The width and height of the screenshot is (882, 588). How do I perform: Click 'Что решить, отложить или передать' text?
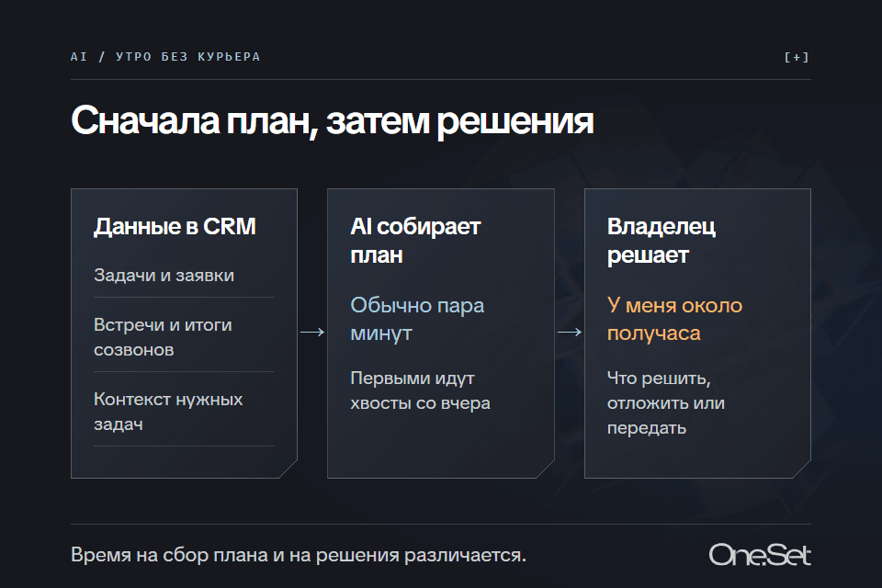pos(666,403)
